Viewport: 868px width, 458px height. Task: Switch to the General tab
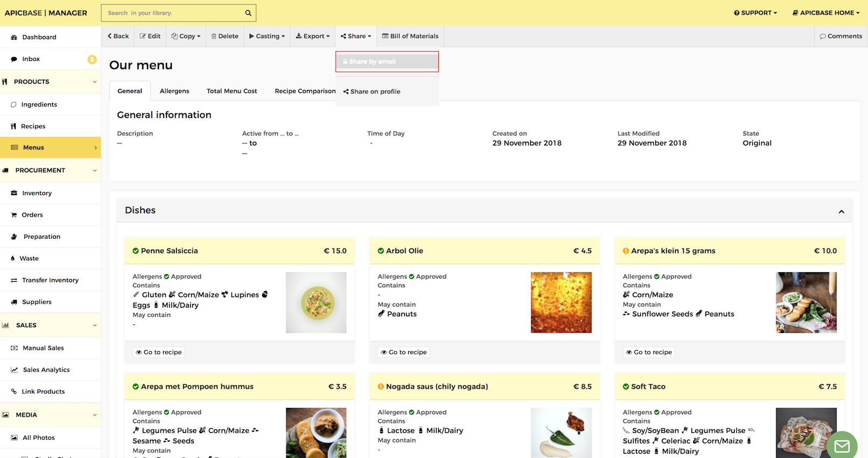(x=130, y=91)
